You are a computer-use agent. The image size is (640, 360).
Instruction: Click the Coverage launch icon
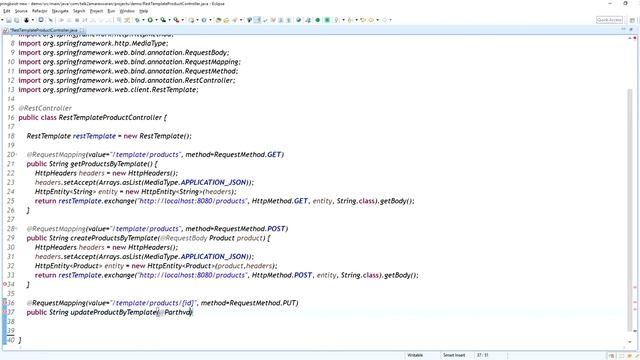tap(163, 20)
